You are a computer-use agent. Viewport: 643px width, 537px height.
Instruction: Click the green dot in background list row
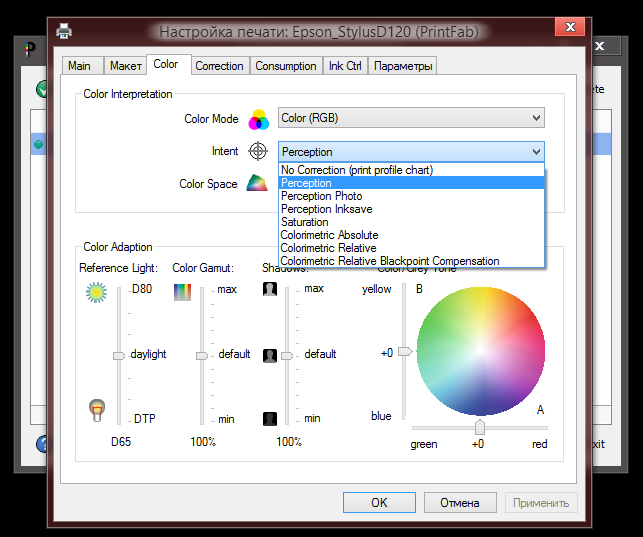pyautogui.click(x=39, y=144)
